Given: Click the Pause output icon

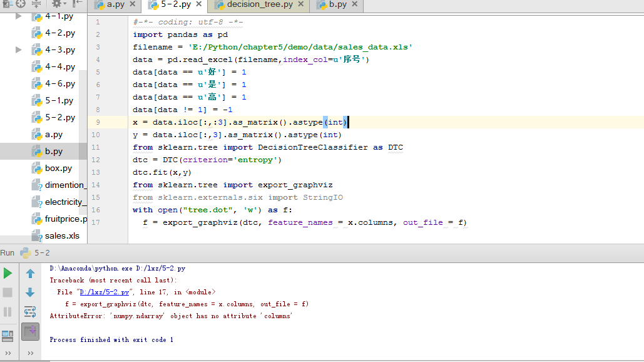Looking at the screenshot, I should click(8, 312).
